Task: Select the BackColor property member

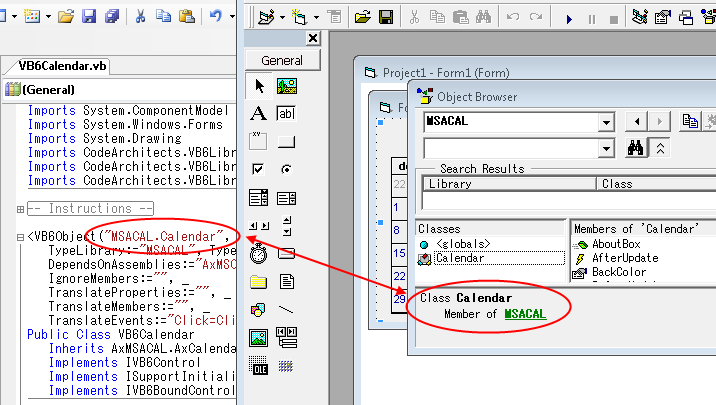Action: 619,272
